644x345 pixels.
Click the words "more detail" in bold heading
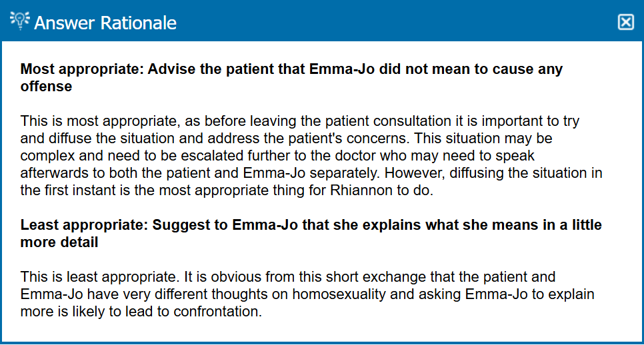click(59, 242)
